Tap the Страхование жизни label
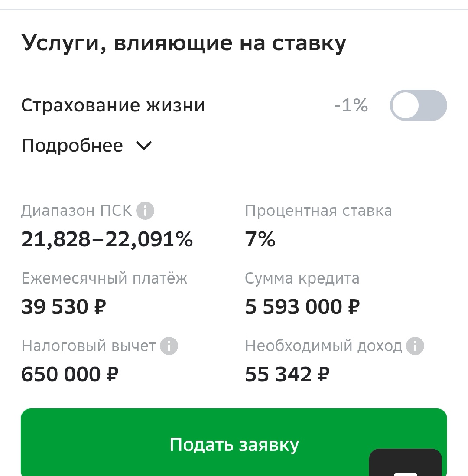The image size is (468, 476). click(x=113, y=105)
